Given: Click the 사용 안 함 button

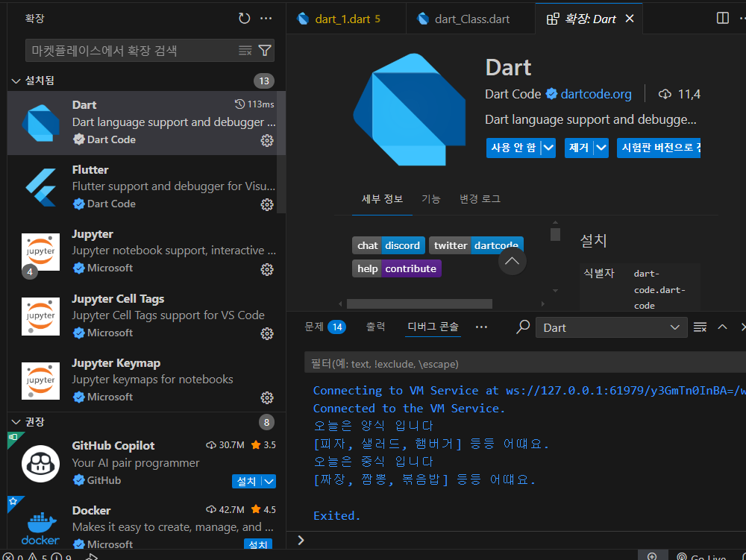Looking at the screenshot, I should pos(514,148).
